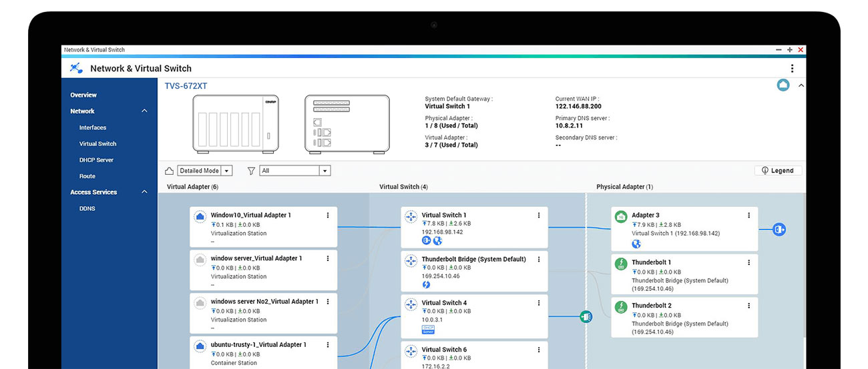Minimize the Network & Virtual Switch window

click(779, 50)
